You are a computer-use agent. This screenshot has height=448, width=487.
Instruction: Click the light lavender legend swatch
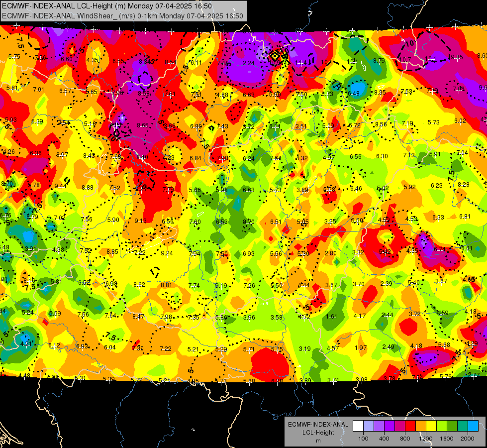[369, 426]
